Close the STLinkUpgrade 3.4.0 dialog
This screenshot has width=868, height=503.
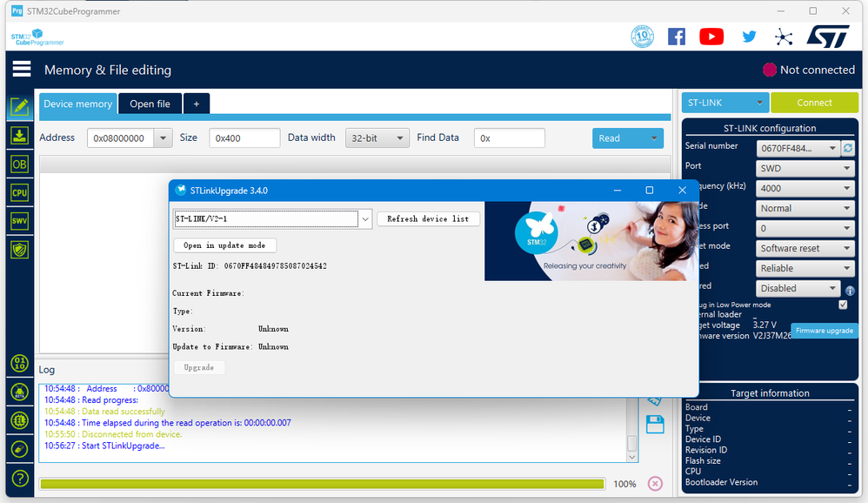[682, 190]
